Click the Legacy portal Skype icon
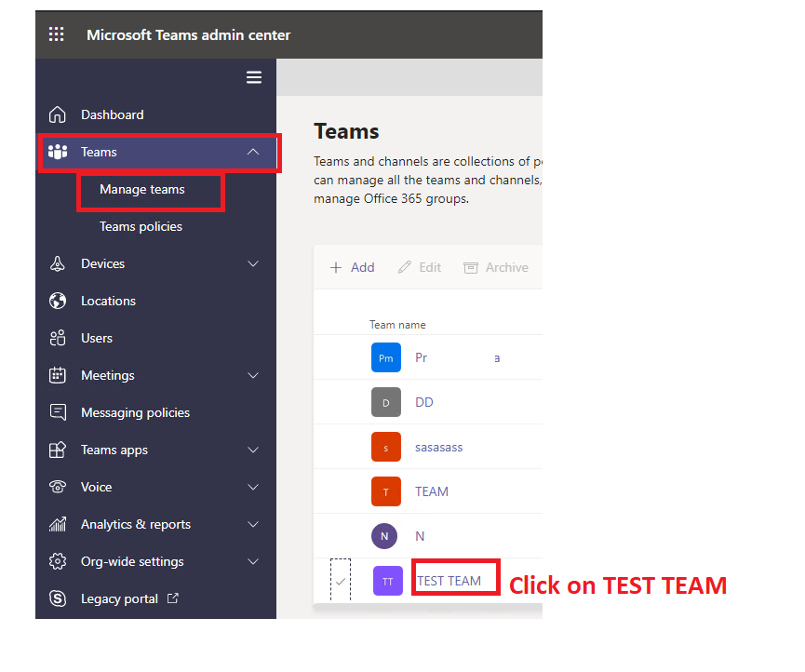The image size is (805, 672). (x=58, y=598)
